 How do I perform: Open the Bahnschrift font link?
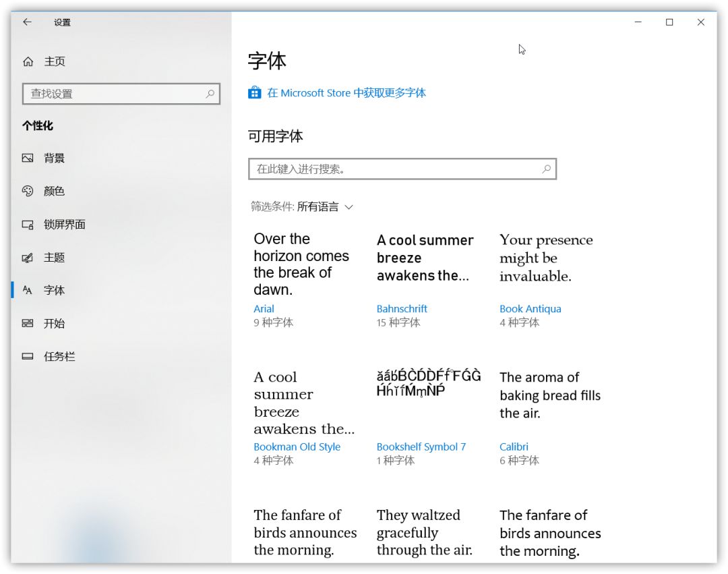(x=402, y=309)
